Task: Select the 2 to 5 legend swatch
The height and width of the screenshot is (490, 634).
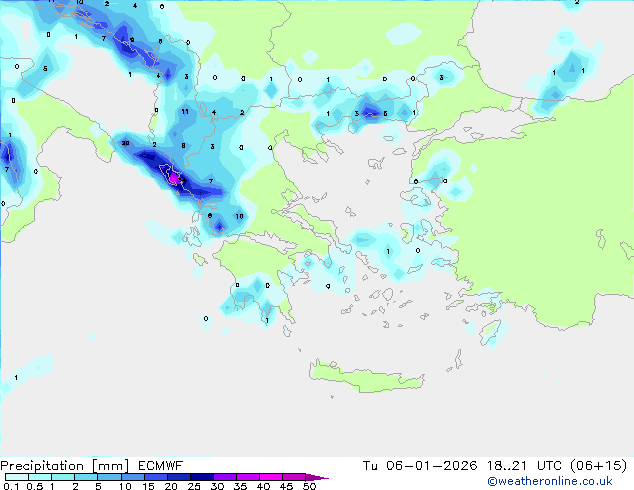Action: tap(86, 477)
